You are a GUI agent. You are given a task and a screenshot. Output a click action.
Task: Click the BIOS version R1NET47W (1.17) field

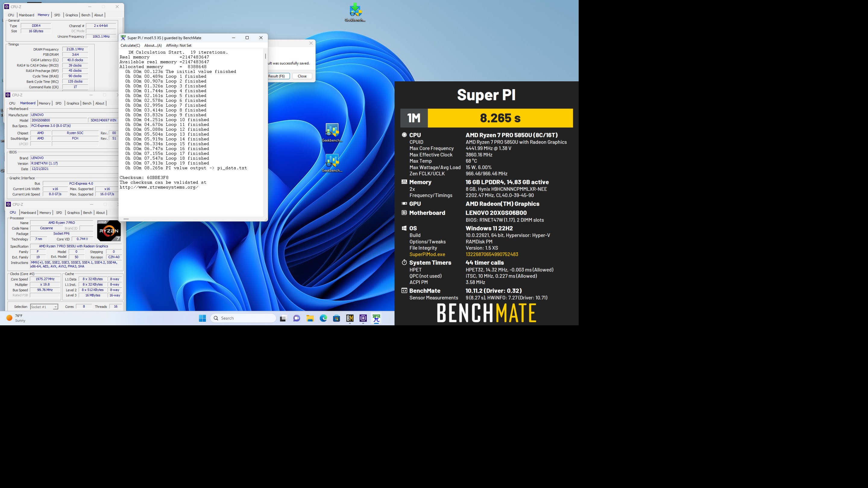coord(74,163)
